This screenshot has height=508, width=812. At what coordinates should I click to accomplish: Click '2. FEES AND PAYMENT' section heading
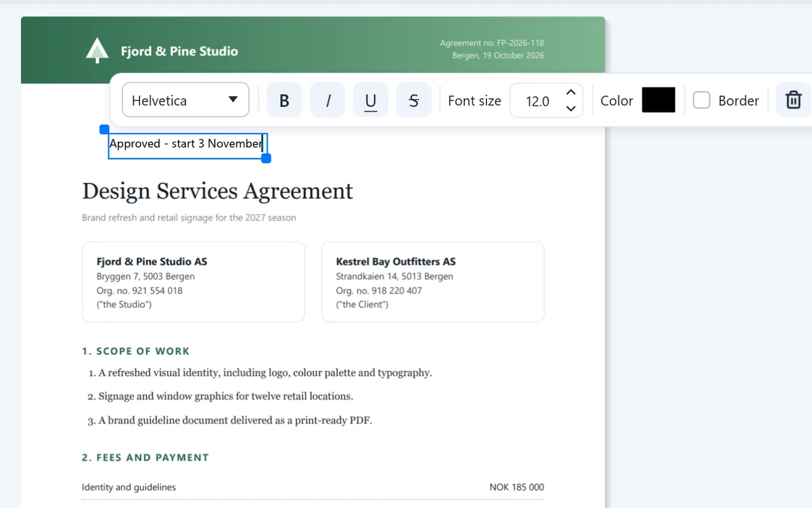coord(145,457)
